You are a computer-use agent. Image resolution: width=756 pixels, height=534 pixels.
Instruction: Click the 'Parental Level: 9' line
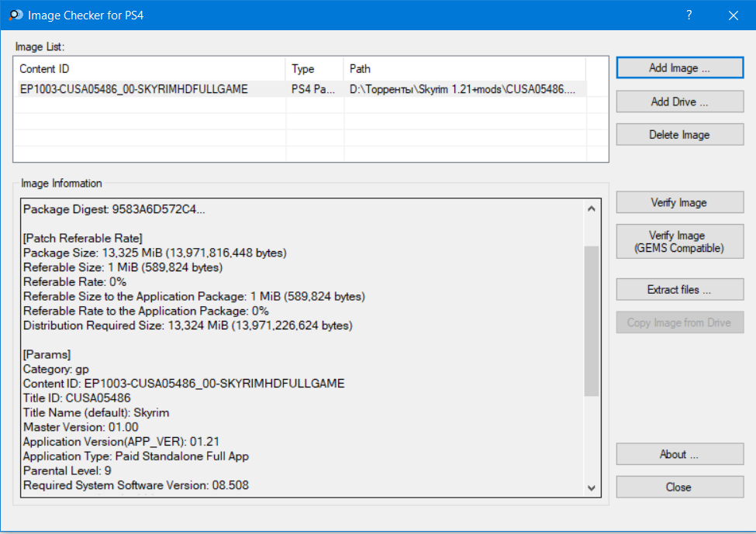[x=67, y=470]
